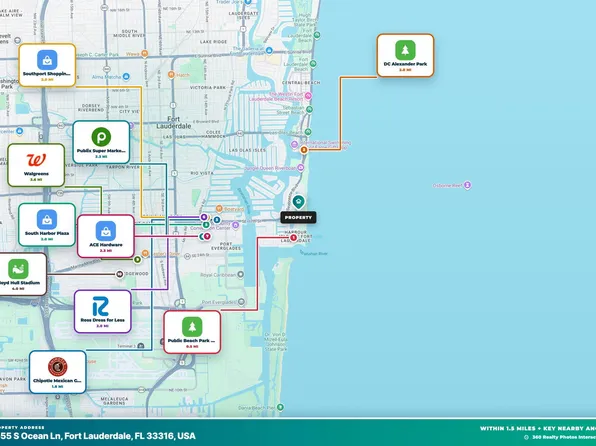The width and height of the screenshot is (596, 446).
Task: Select the Lloyd Hull Stadium icon
Action: coord(18,269)
